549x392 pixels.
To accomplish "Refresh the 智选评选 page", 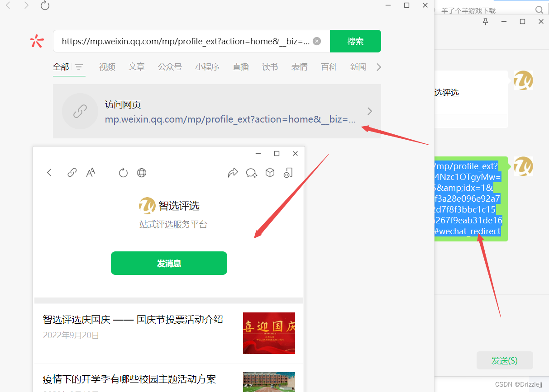I will (123, 173).
